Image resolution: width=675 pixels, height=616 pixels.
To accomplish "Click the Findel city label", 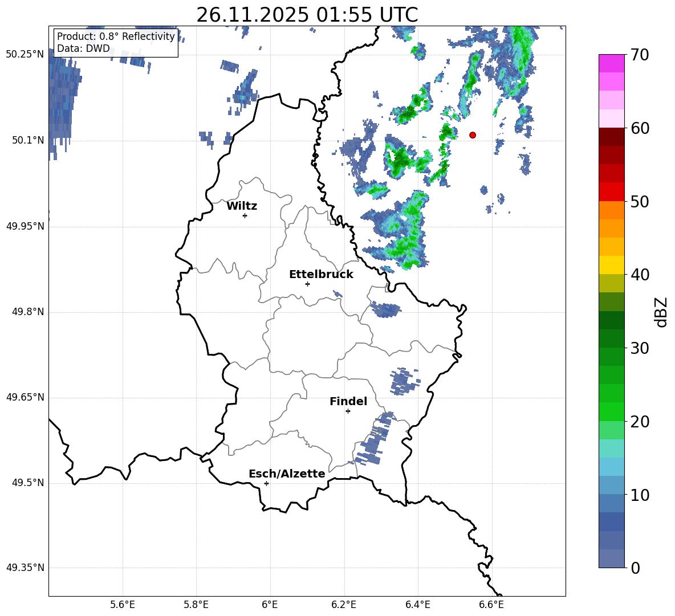I will pos(348,401).
